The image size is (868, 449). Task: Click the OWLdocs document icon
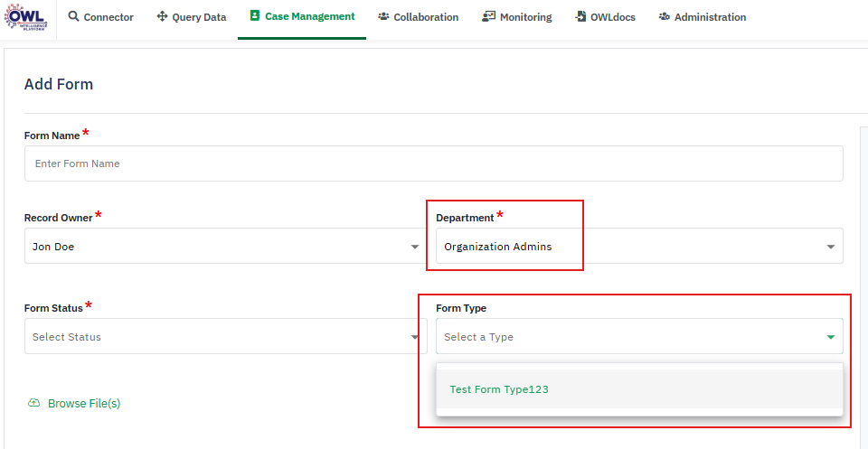click(x=580, y=17)
